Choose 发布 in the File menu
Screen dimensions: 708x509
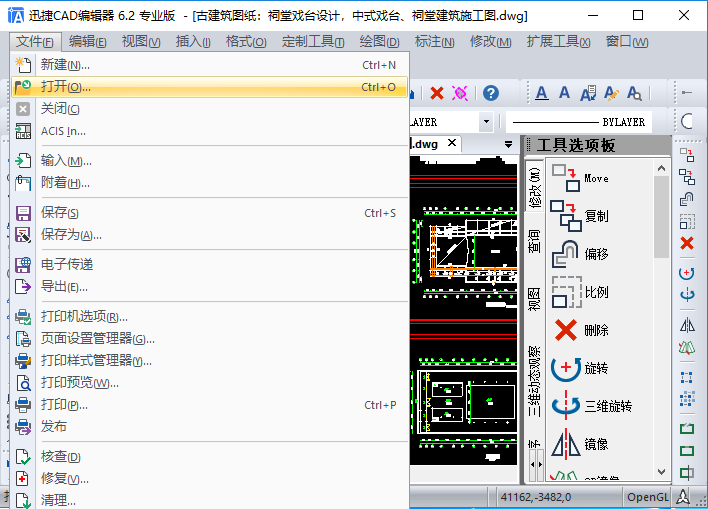210,427
